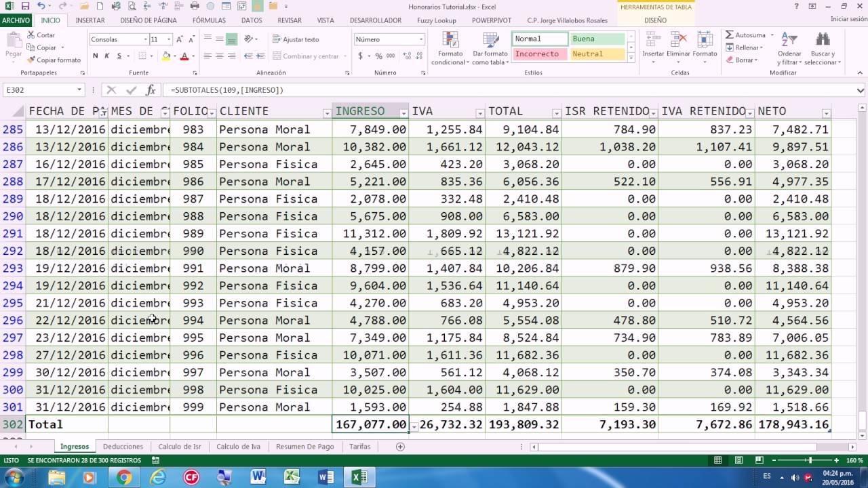868x488 pixels.
Task: Switch to FÓRMULAS ribbon tab
Action: [x=209, y=20]
